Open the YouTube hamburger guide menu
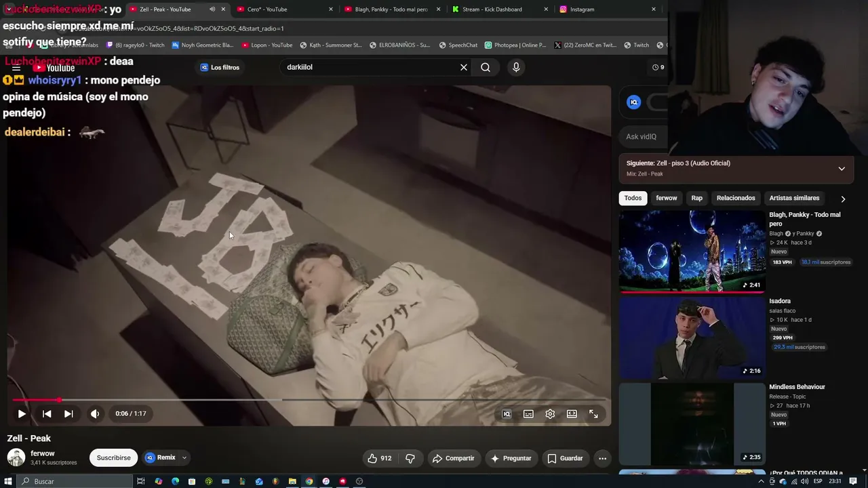This screenshot has height=488, width=868. 16,68
